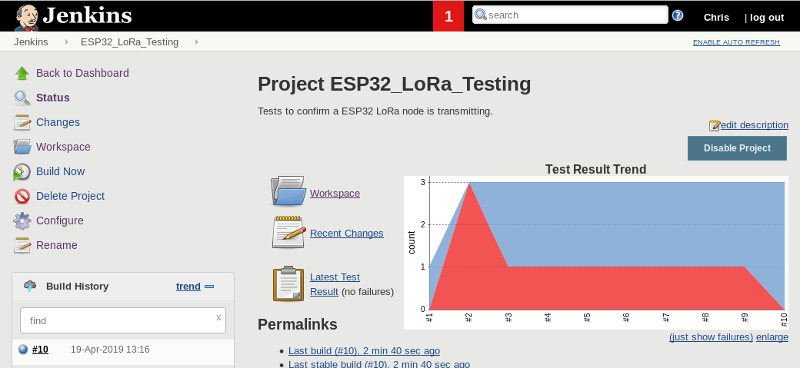
Task: Click the Configure gear icon
Action: (x=22, y=221)
